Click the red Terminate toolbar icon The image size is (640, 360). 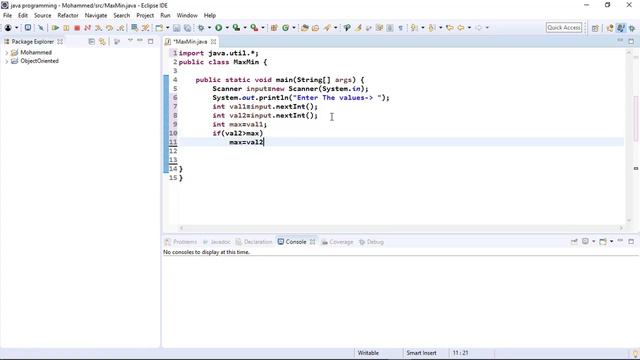click(77, 28)
